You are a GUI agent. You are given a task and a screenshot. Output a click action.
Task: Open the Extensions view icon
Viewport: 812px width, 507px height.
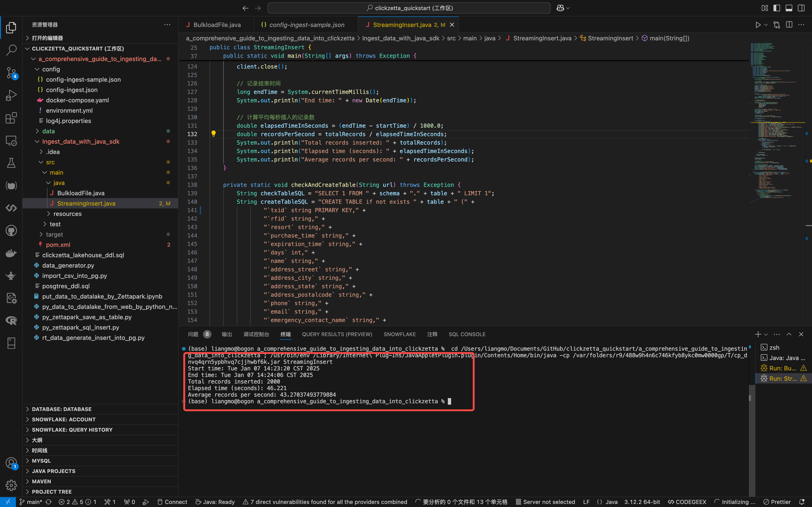[11, 118]
